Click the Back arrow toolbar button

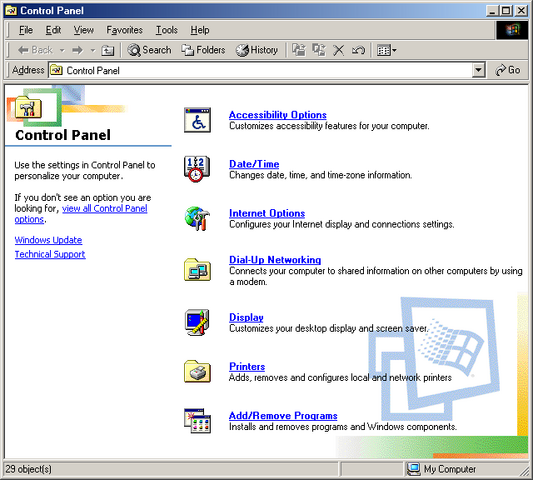[x=35, y=50]
